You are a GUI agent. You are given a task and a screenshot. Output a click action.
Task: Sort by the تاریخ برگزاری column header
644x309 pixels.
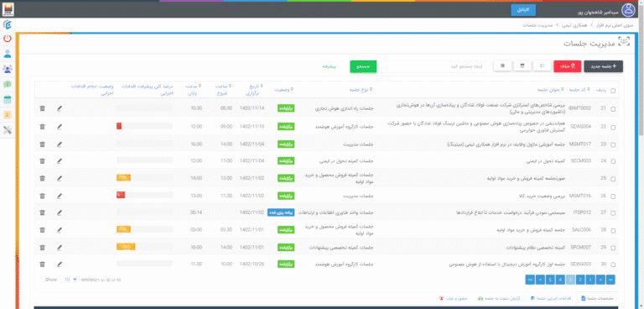[x=252, y=90]
